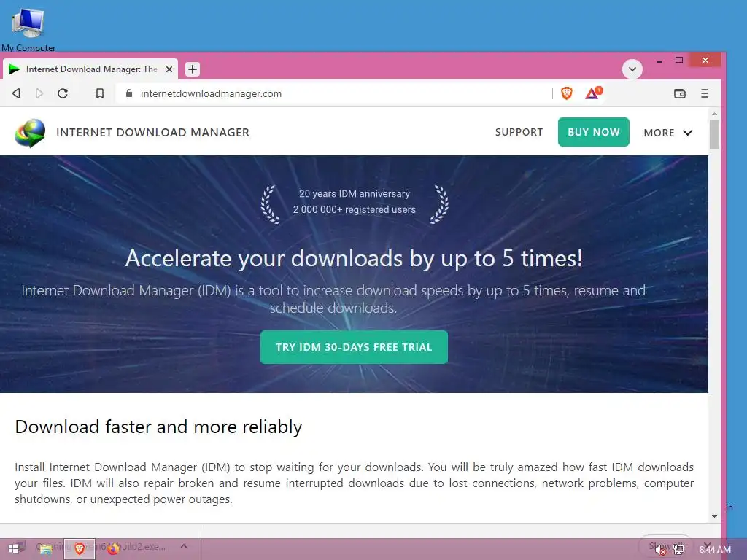Open the browser hamburger menu
747x560 pixels.
point(705,93)
